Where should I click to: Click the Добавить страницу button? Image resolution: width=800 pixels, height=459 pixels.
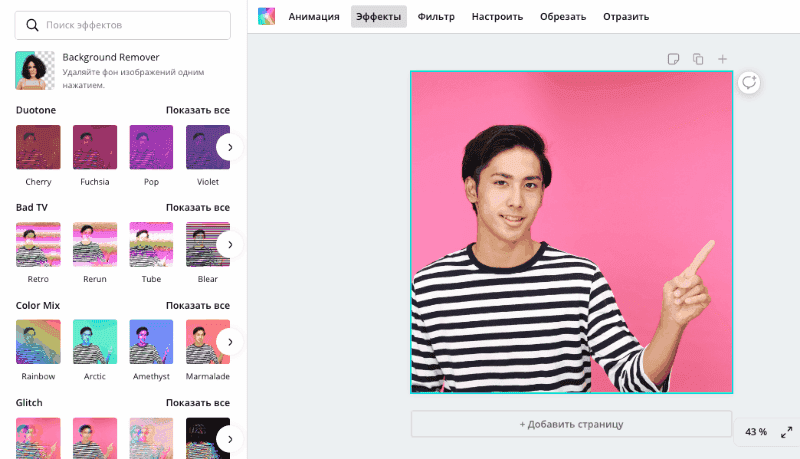[571, 424]
